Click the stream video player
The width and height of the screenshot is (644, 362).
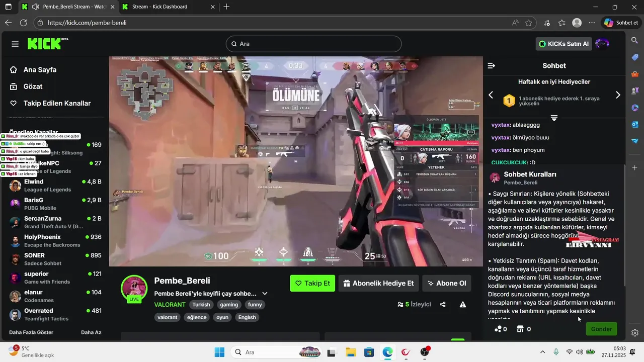[x=296, y=161]
